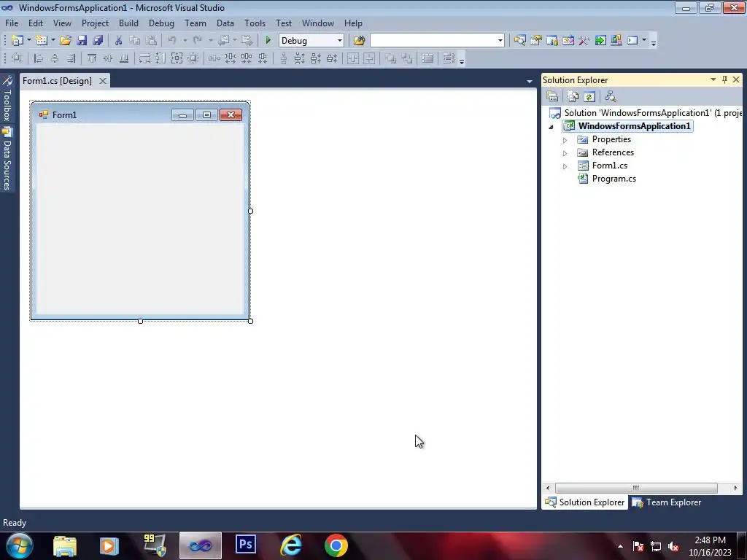Switch to the Team Explorer tab
The height and width of the screenshot is (560, 747).
667,502
